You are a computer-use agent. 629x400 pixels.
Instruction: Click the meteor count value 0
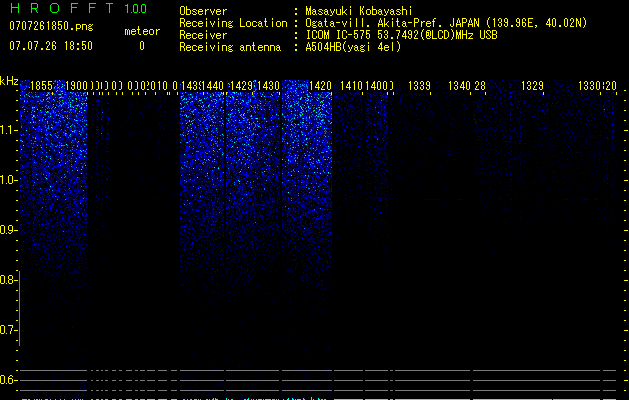click(x=142, y=46)
